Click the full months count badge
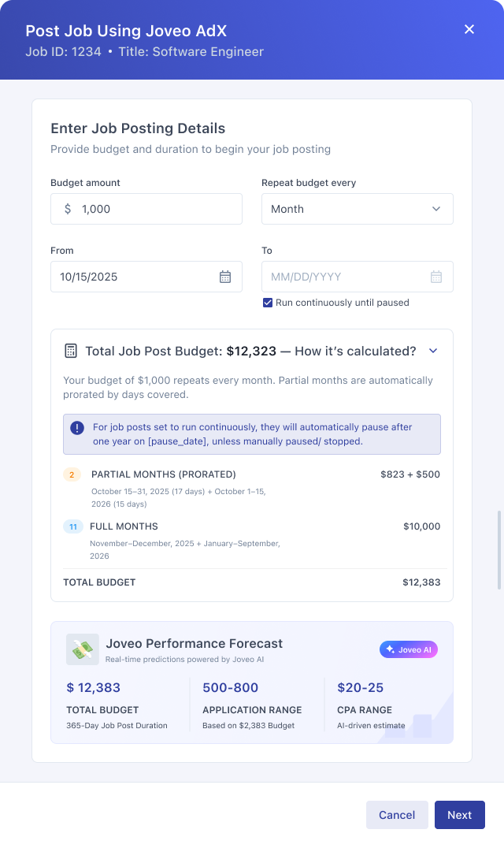 [73, 526]
